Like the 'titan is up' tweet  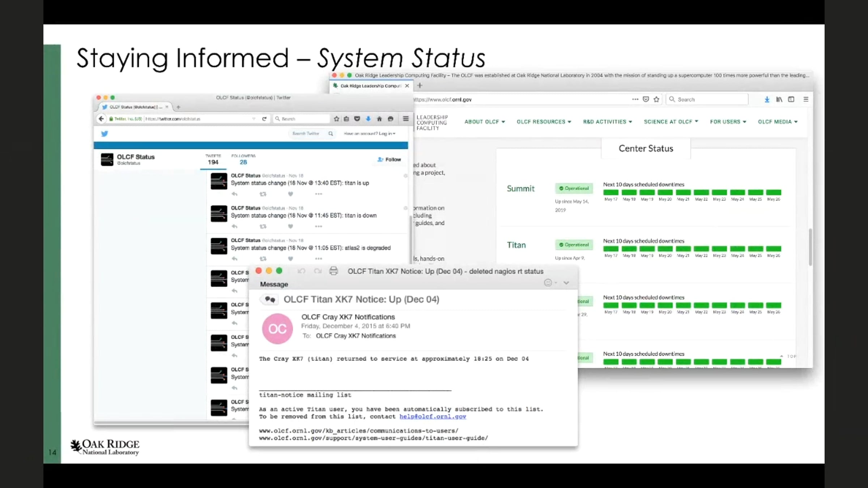coord(290,194)
